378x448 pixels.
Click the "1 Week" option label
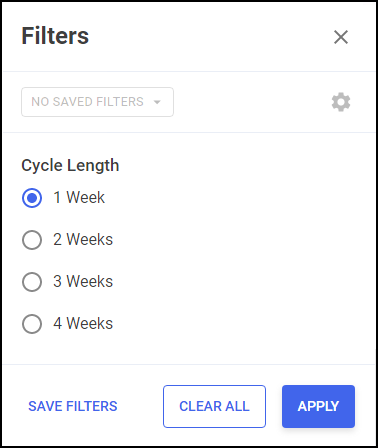click(x=79, y=197)
